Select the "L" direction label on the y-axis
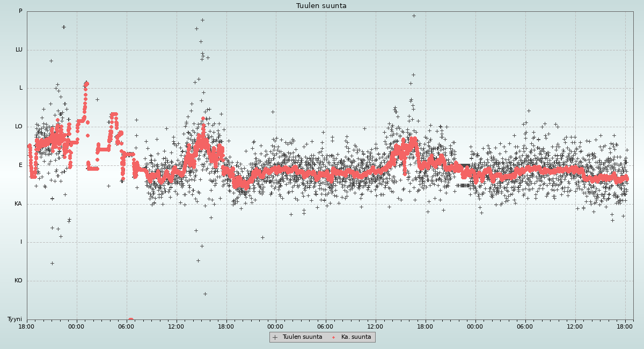644x349 pixels. [x=21, y=88]
